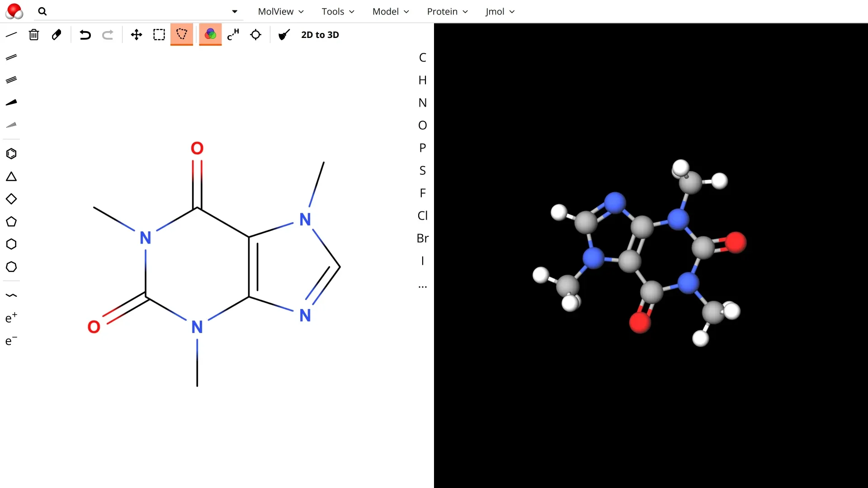Click the 2D to 3D button

pos(320,35)
